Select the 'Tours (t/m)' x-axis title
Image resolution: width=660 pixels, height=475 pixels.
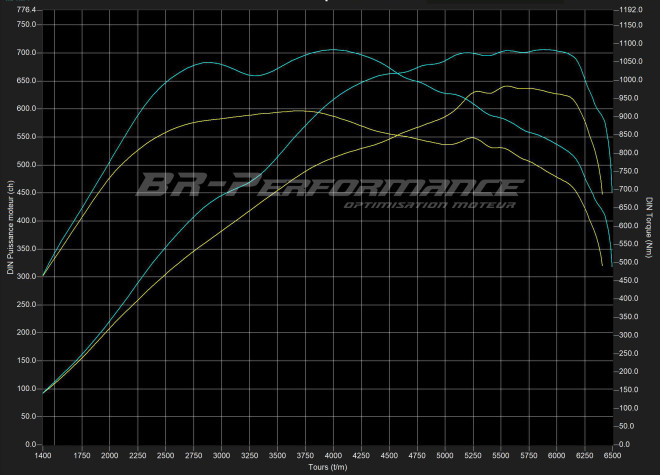tap(328, 466)
